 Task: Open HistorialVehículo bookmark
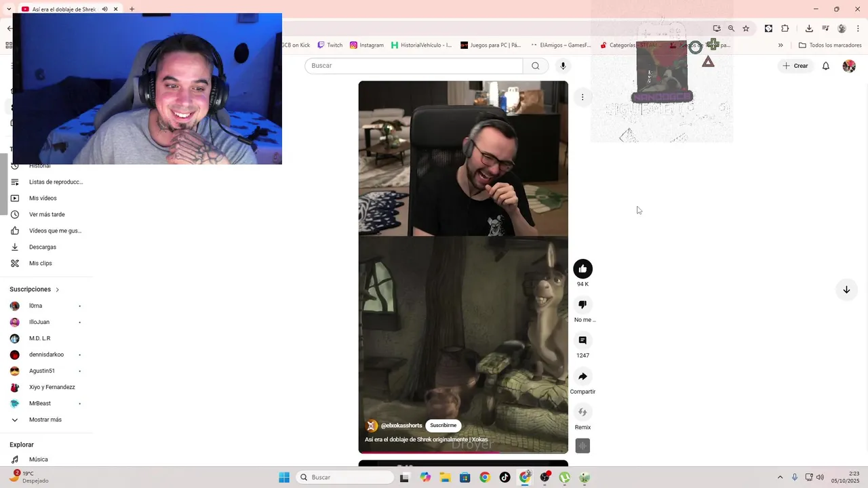421,45
